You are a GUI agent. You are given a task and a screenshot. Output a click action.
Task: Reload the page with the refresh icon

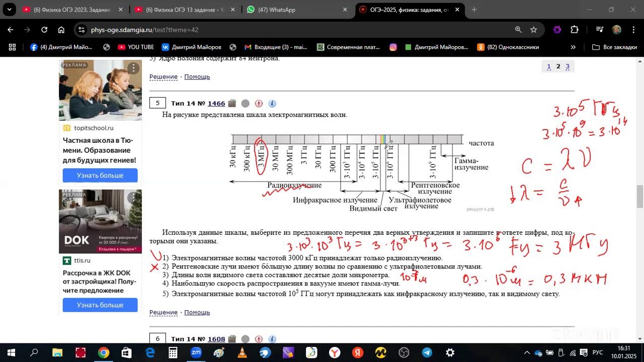tap(44, 30)
